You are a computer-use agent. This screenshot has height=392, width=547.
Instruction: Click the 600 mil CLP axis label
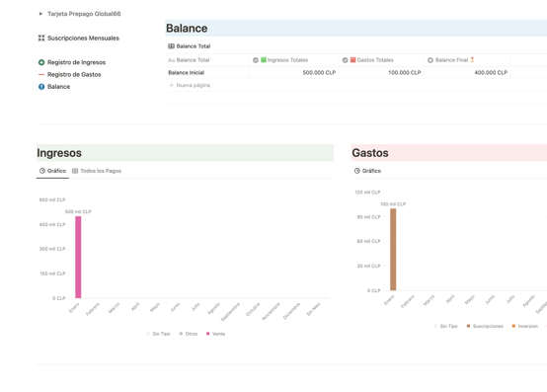coord(52,199)
